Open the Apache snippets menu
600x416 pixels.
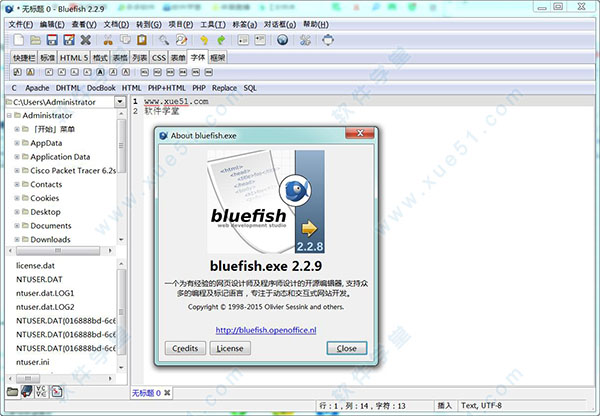37,88
